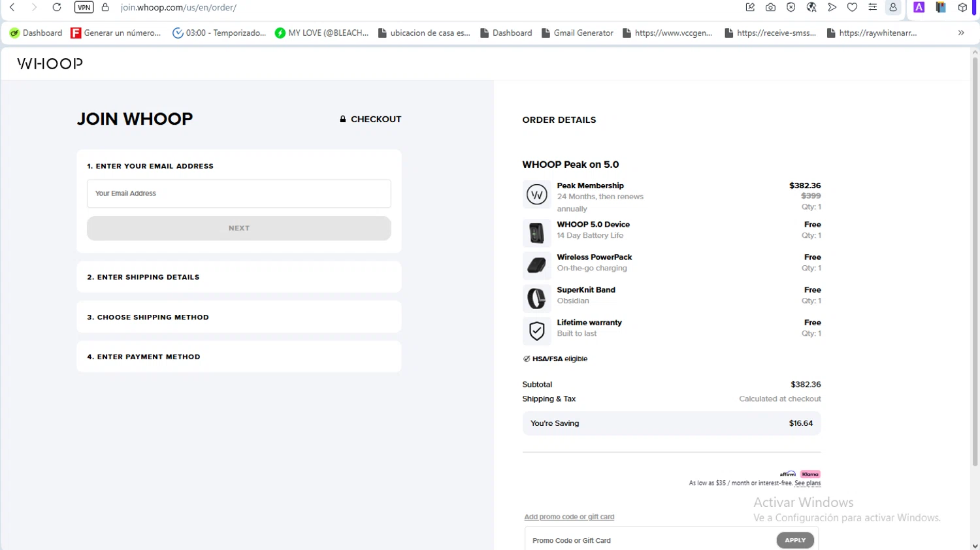Open the 'See plans' financing link

point(808,483)
